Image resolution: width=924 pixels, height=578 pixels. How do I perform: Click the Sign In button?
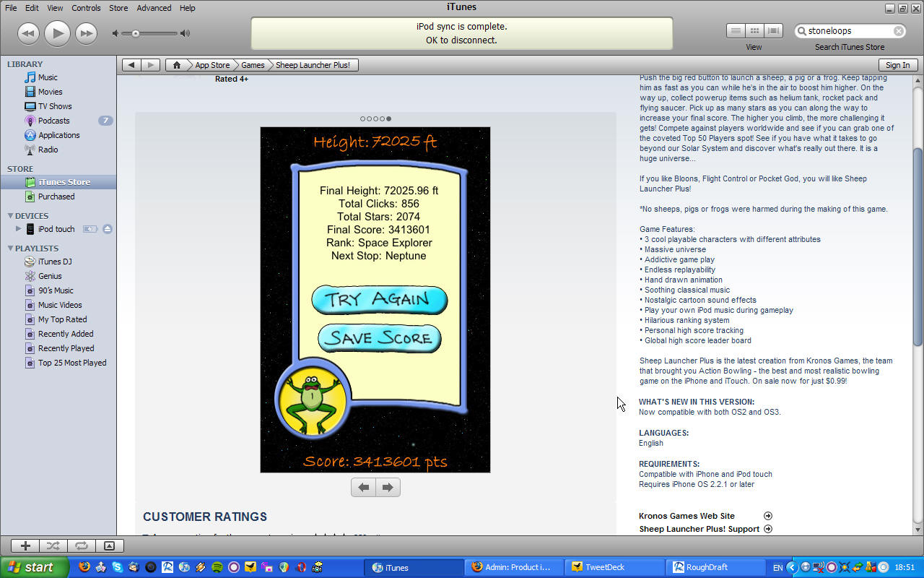coord(897,65)
